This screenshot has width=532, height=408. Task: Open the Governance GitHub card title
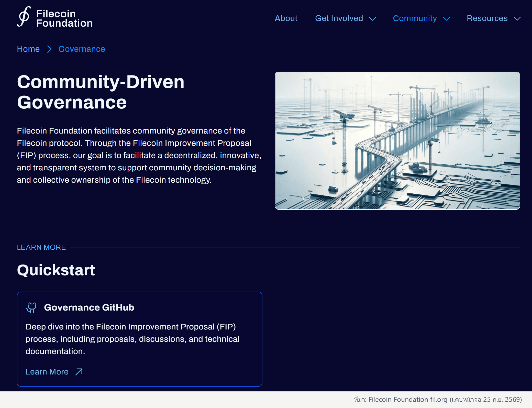pyautogui.click(x=89, y=307)
